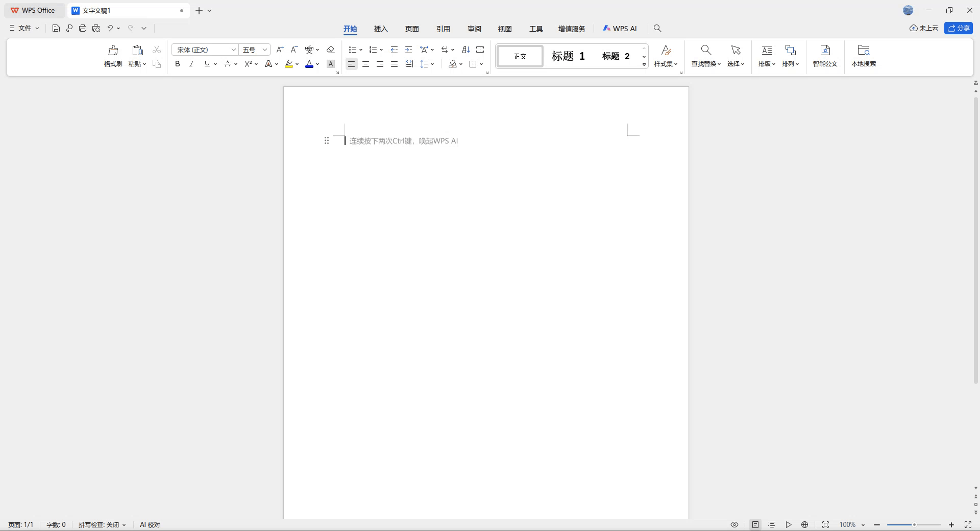This screenshot has height=531, width=980.
Task: Click the zoom slider handle
Action: point(914,525)
